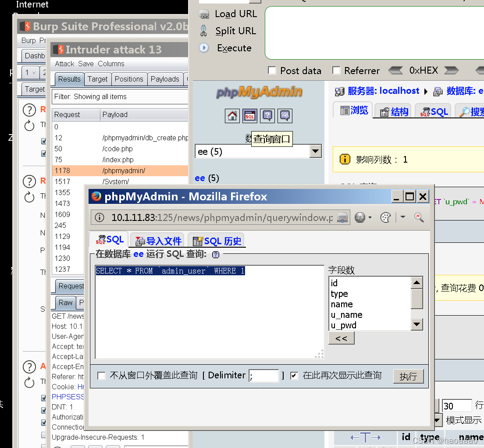The width and height of the screenshot is (484, 448).
Task: Click the field list scroll up arrow
Action: (x=417, y=282)
